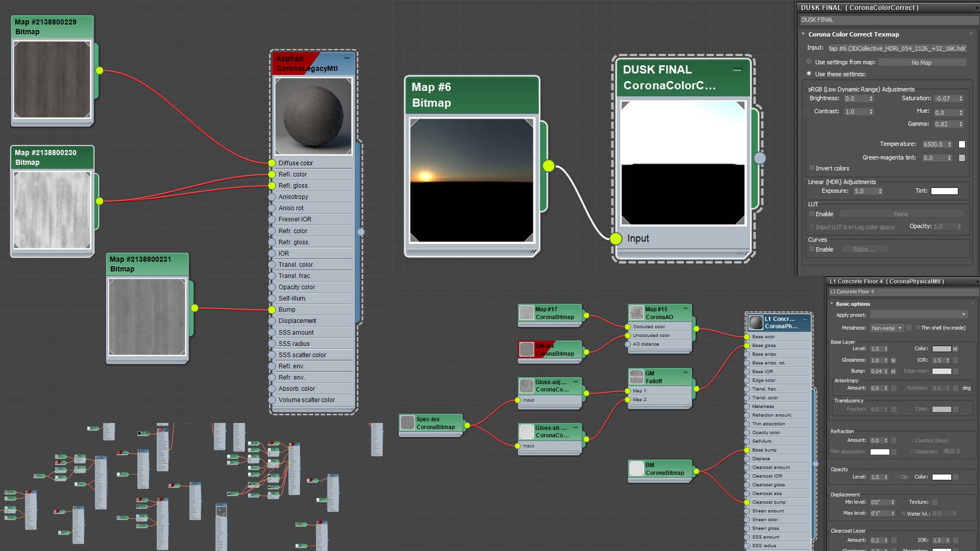Click the No Map button

click(921, 62)
